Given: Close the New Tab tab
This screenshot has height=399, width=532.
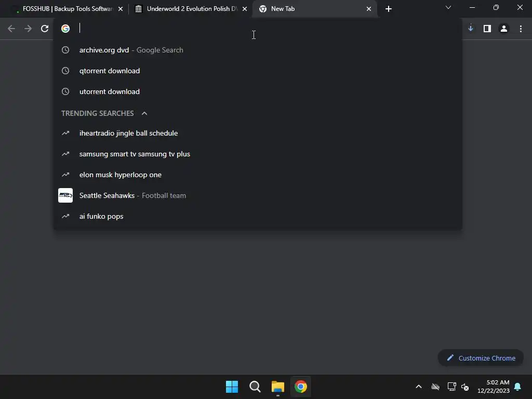Looking at the screenshot, I should click(369, 9).
